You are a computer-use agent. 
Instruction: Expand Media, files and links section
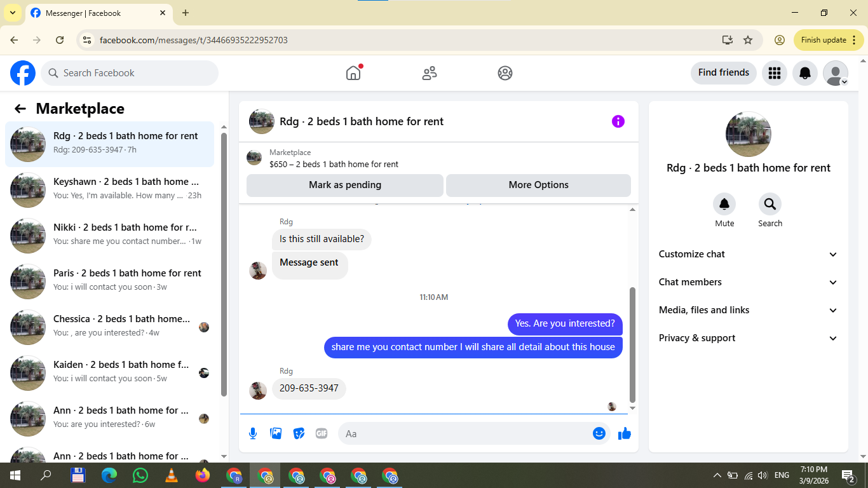tap(749, 310)
